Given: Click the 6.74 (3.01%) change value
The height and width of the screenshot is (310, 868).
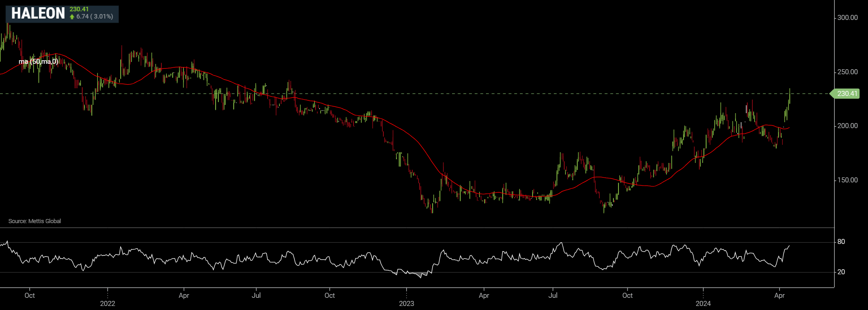Looking at the screenshot, I should pos(94,17).
